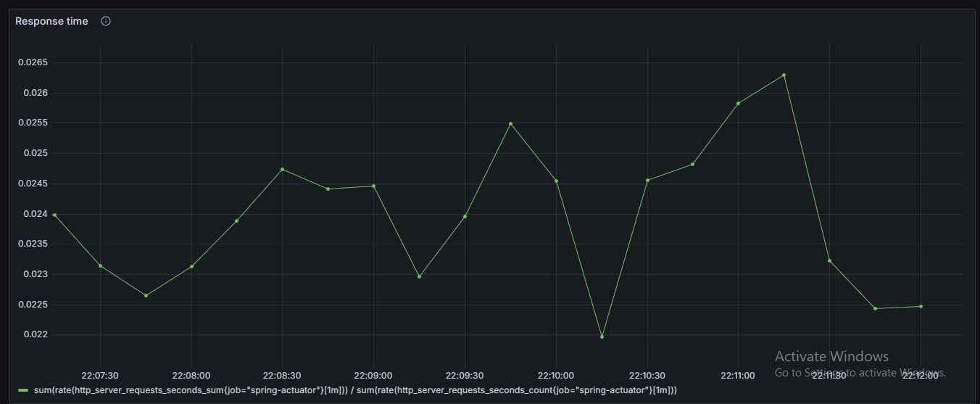Click the 0.0265 y-axis label
The image size is (980, 404).
(33, 62)
